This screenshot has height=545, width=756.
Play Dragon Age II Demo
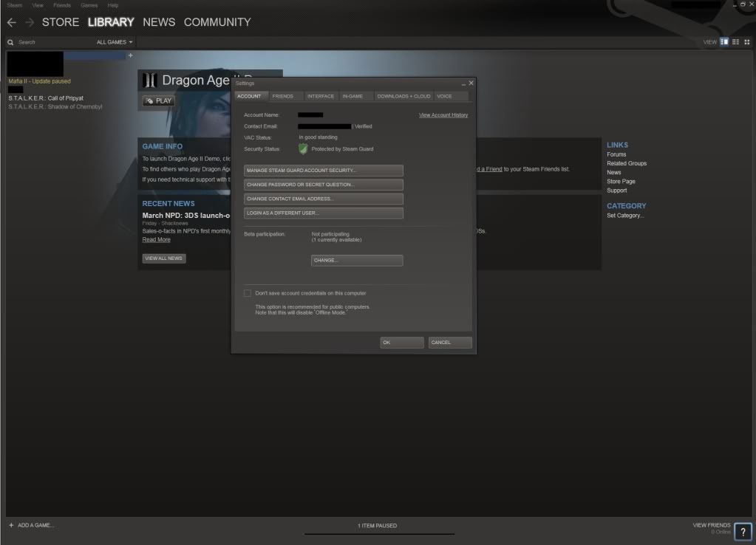point(159,100)
